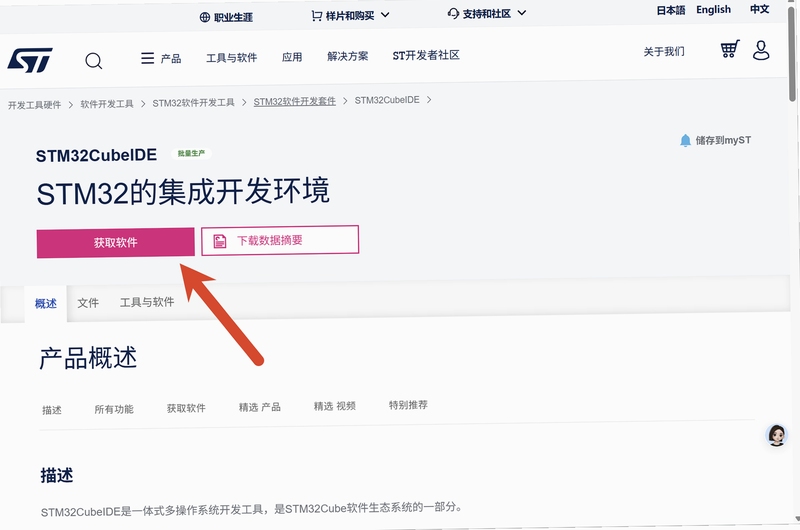Open the chat assistant avatar
Viewport: 800px width, 530px height.
[777, 435]
